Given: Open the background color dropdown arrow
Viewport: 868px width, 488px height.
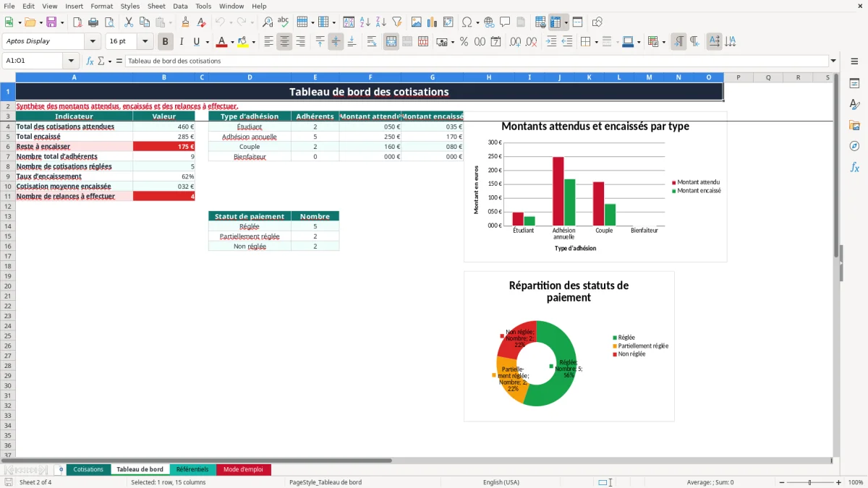Looking at the screenshot, I should click(x=253, y=42).
